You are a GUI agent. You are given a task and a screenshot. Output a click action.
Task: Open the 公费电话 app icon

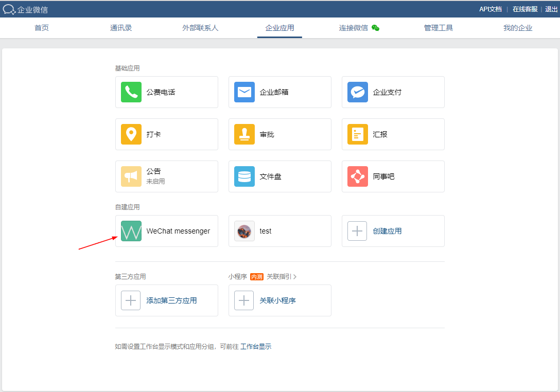(x=167, y=92)
